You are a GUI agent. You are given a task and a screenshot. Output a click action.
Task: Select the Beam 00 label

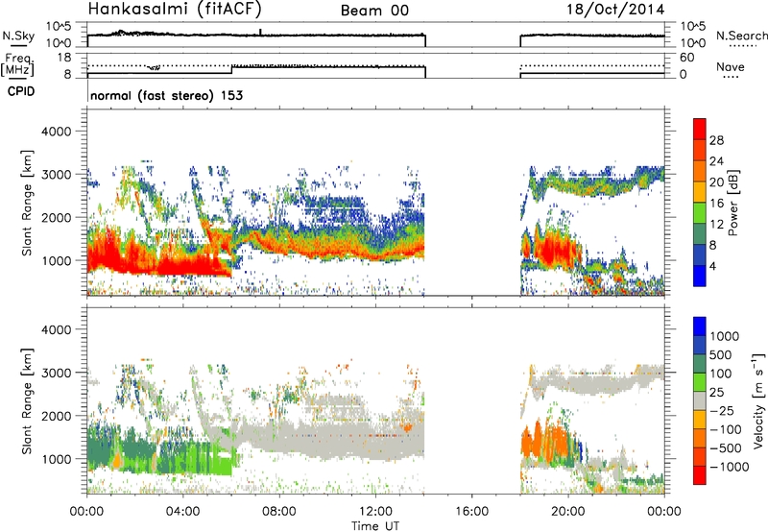coord(374,11)
